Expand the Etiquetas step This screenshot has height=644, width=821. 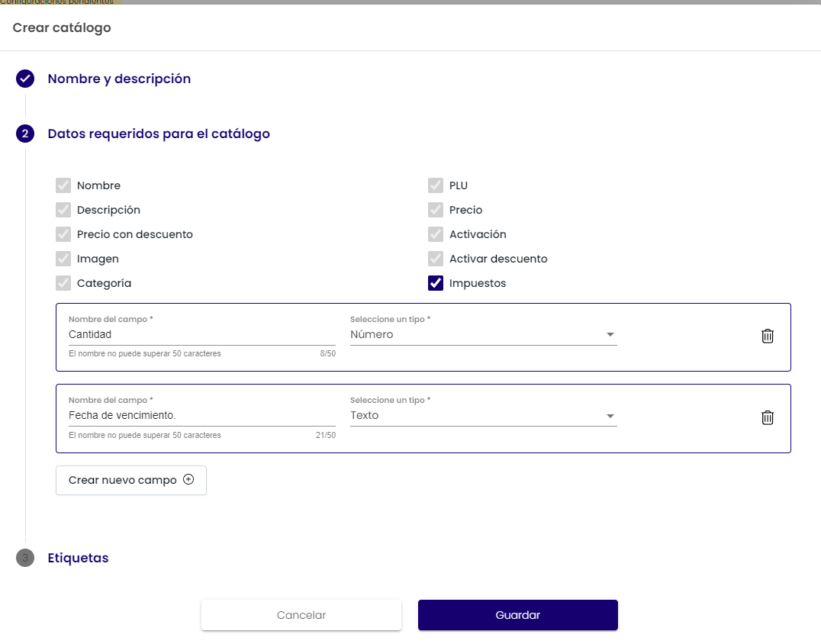pos(78,558)
